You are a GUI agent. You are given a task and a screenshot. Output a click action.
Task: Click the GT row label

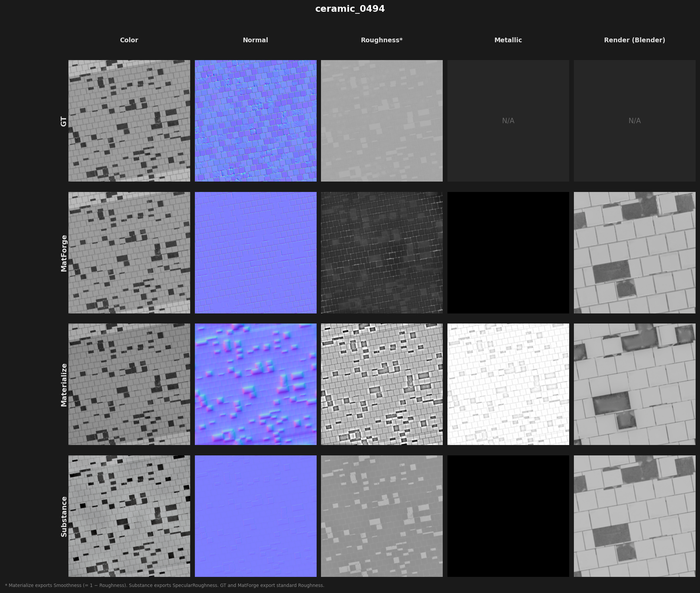click(x=63, y=121)
